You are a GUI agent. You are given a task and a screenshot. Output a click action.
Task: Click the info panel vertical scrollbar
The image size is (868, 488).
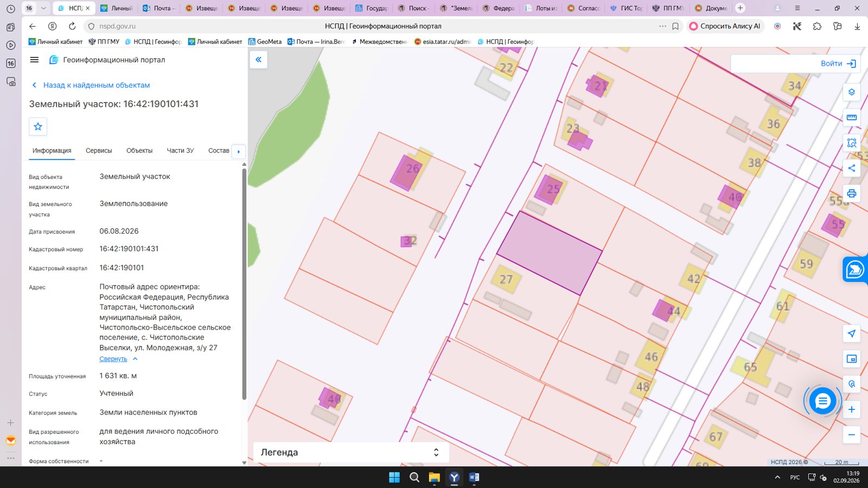coord(244,285)
